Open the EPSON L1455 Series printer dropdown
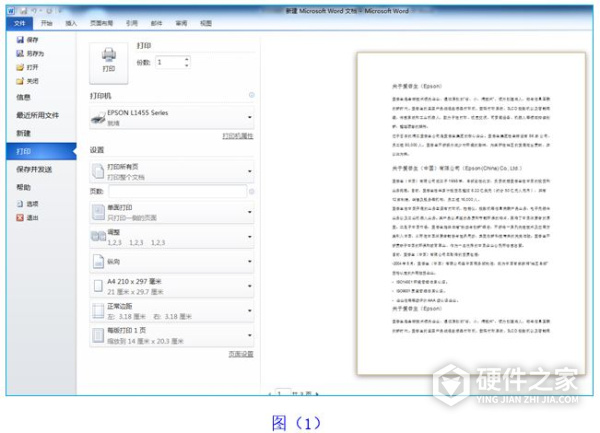Image resolution: width=600 pixels, height=433 pixels. tap(172, 117)
